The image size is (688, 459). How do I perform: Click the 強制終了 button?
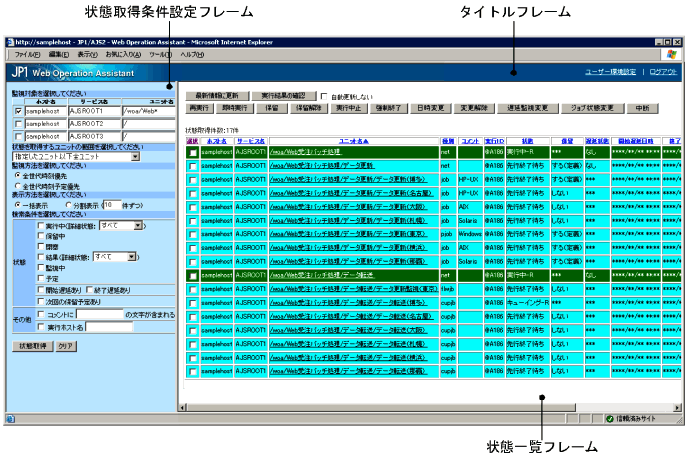click(x=389, y=108)
